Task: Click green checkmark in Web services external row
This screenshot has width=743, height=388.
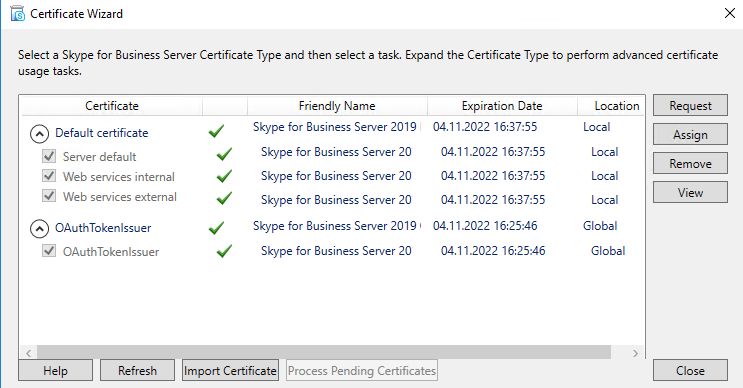Action: coord(224,198)
